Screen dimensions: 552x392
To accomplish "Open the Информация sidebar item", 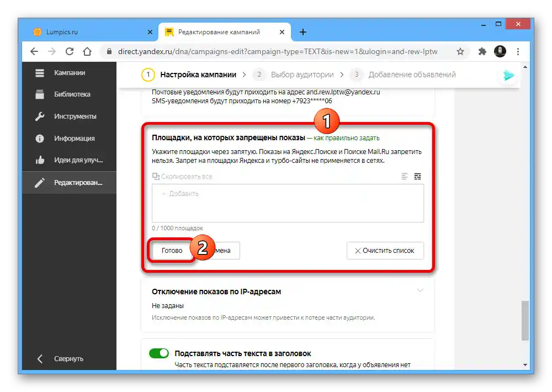I will point(69,139).
